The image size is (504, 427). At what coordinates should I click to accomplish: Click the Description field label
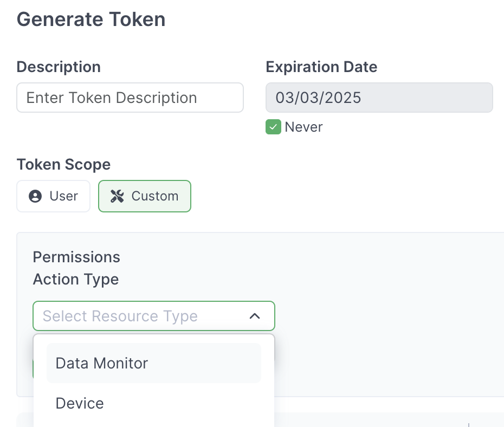click(59, 67)
